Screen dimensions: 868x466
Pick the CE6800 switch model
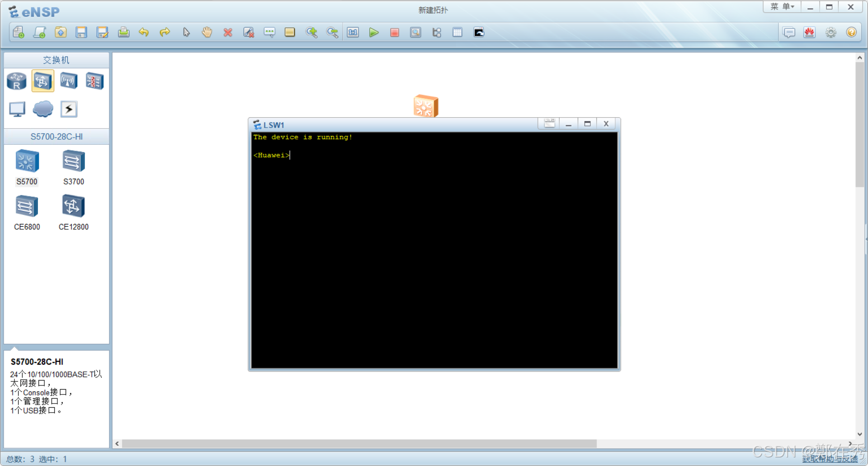27,213
